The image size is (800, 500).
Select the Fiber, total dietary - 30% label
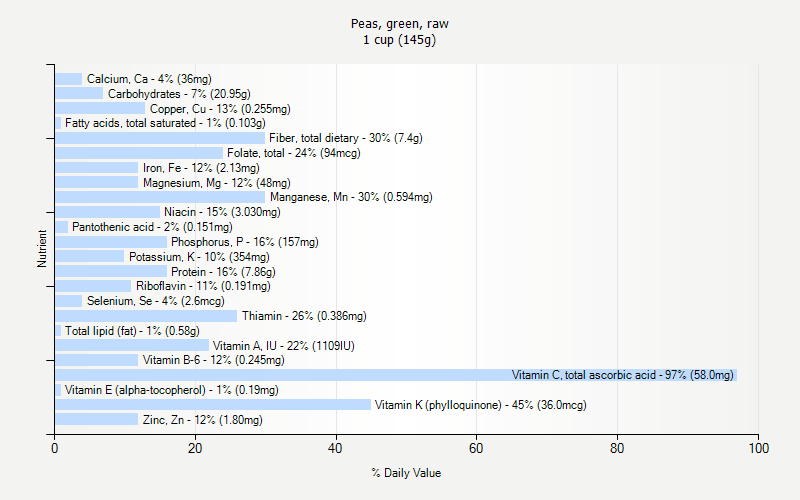tap(346, 138)
